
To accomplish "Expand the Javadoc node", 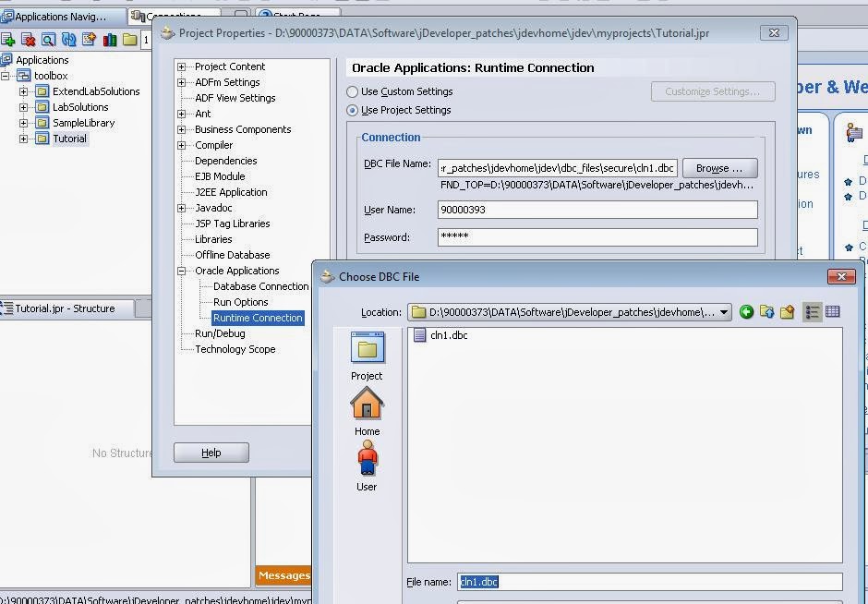I will point(181,208).
